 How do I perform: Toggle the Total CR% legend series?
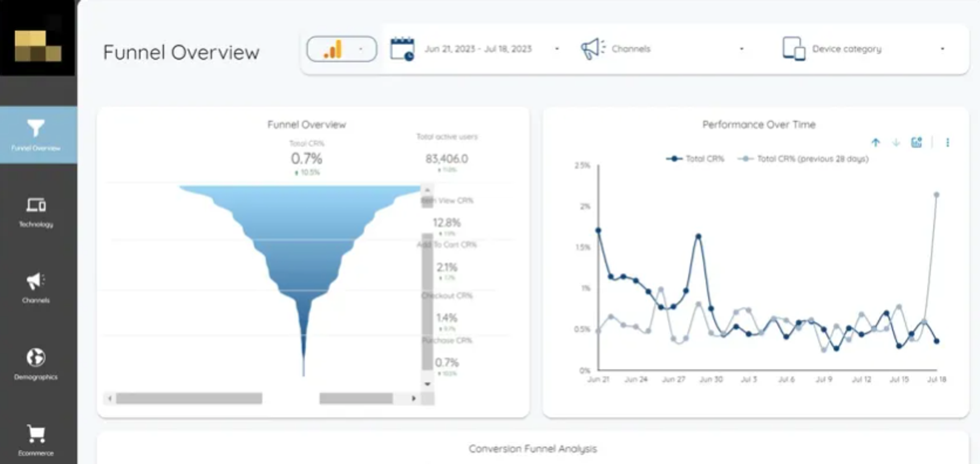(x=695, y=159)
